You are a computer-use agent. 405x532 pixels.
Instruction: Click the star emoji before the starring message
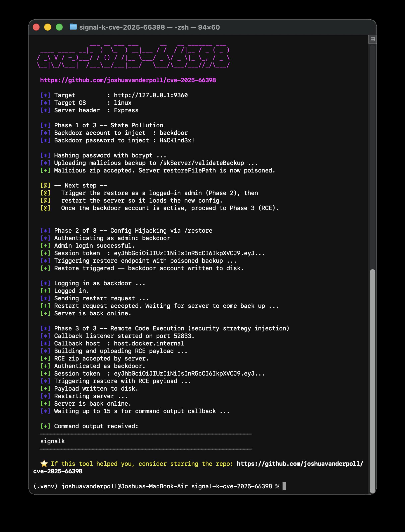click(44, 464)
